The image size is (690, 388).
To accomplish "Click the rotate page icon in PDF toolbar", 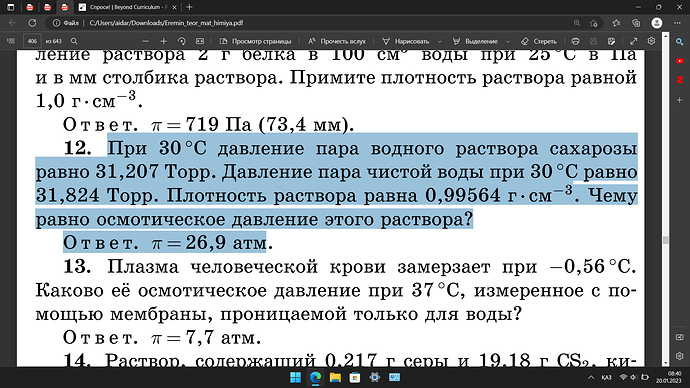I will coord(182,41).
